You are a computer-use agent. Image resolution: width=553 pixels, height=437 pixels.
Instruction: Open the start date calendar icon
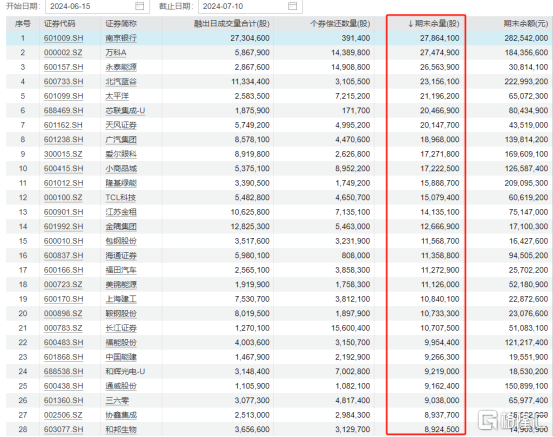[140, 6]
